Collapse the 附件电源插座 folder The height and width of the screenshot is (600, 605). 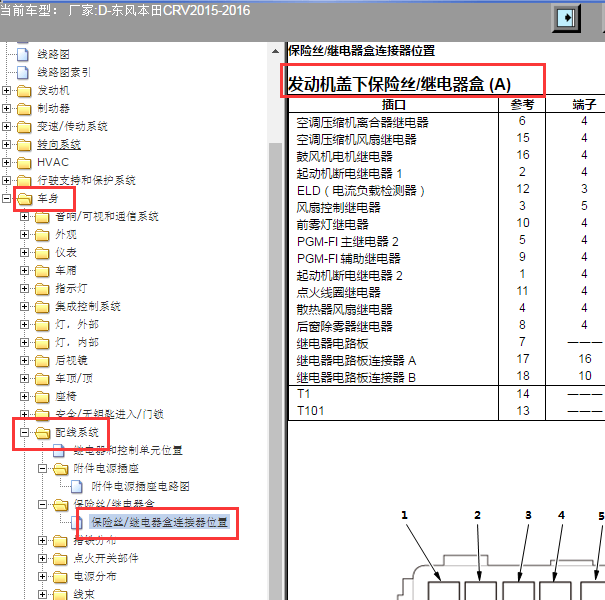[x=42, y=468]
